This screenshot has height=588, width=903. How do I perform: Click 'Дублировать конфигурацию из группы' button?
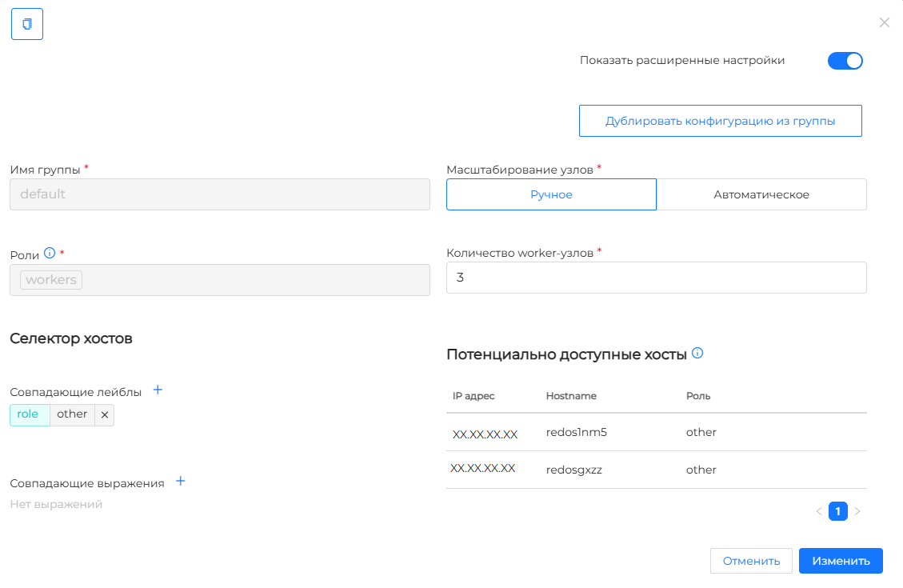click(720, 122)
